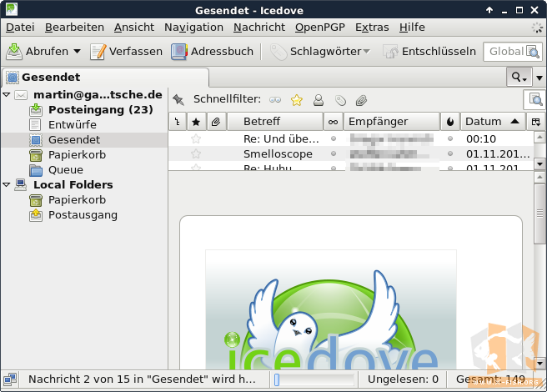Click the Entschlüsseln decrypt button
Screen dimensions: 547x392
click(429, 52)
